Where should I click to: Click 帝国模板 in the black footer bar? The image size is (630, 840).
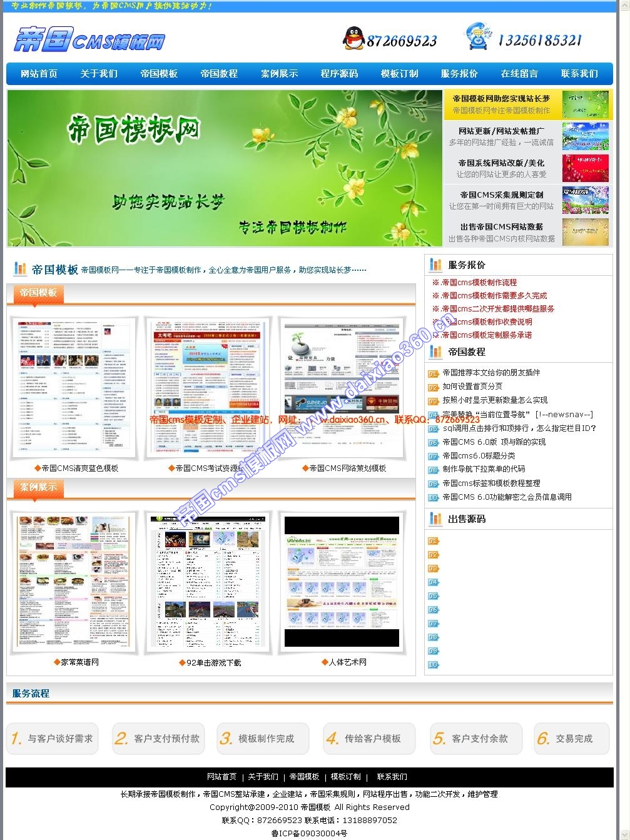pyautogui.click(x=304, y=777)
